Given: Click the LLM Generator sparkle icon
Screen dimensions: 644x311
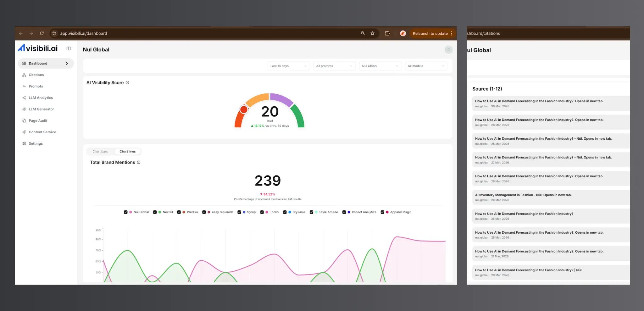Looking at the screenshot, I should (24, 109).
